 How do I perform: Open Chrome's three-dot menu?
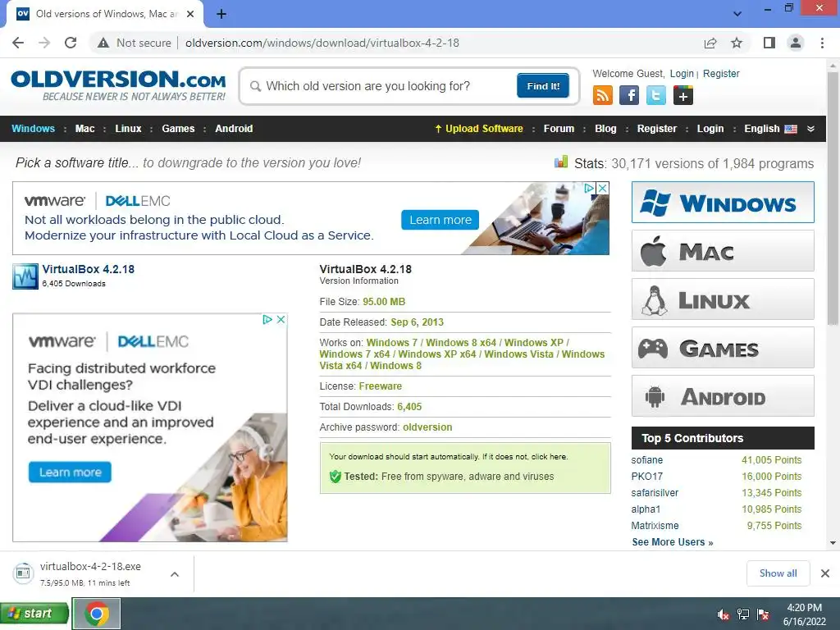point(822,43)
